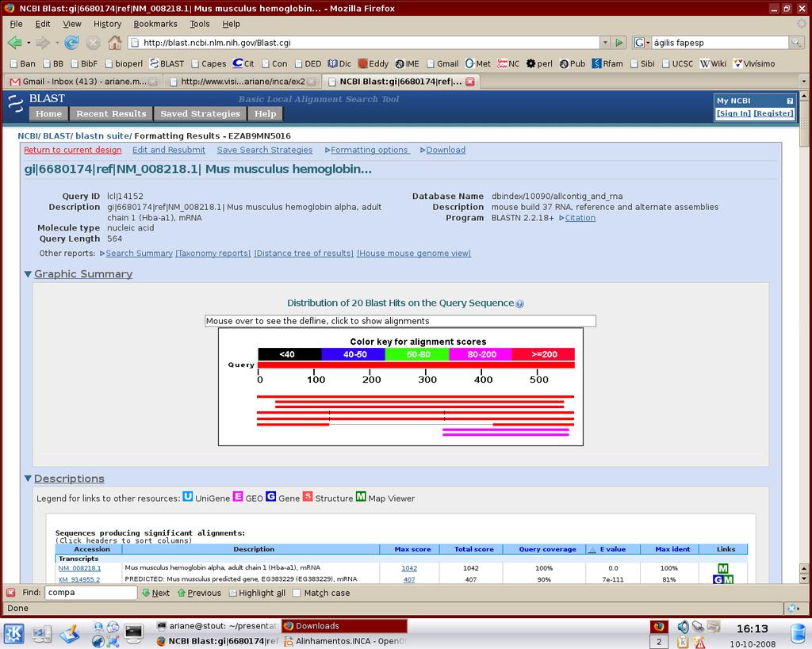Toggle Highlight all in the find bar
The height and width of the screenshot is (649, 812).
pos(257,593)
